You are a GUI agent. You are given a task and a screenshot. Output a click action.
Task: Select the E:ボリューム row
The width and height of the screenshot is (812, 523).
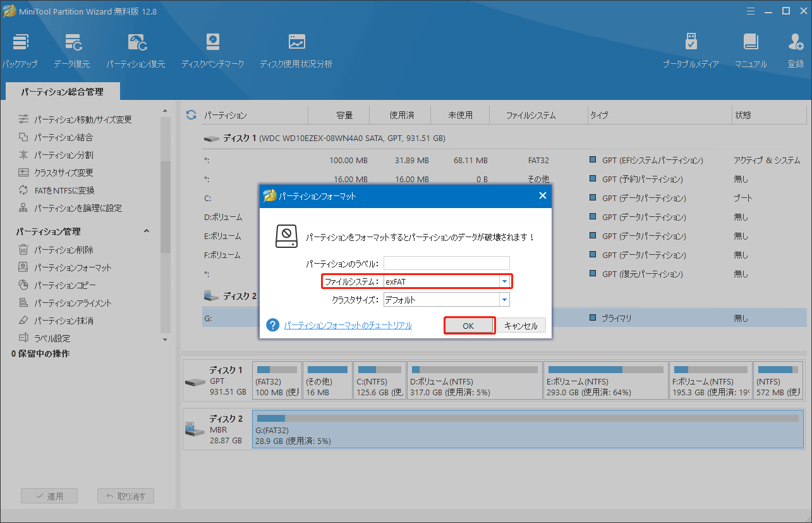pos(504,236)
